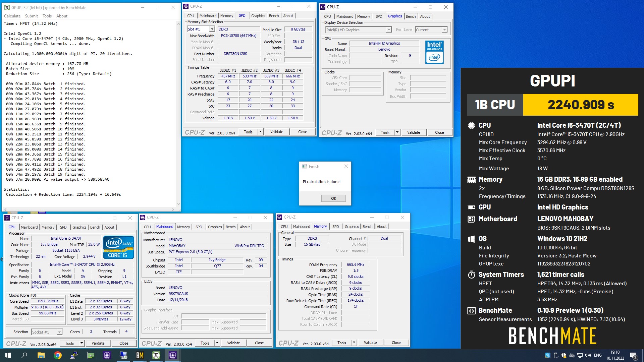Open the Windows Start menu
Viewport: 644px width, 362px height.
pos(8,355)
